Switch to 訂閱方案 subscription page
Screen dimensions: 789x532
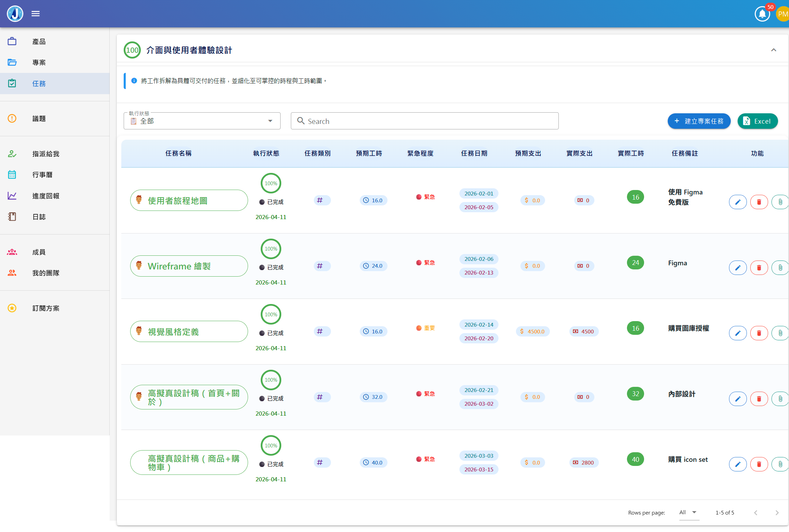click(x=46, y=308)
